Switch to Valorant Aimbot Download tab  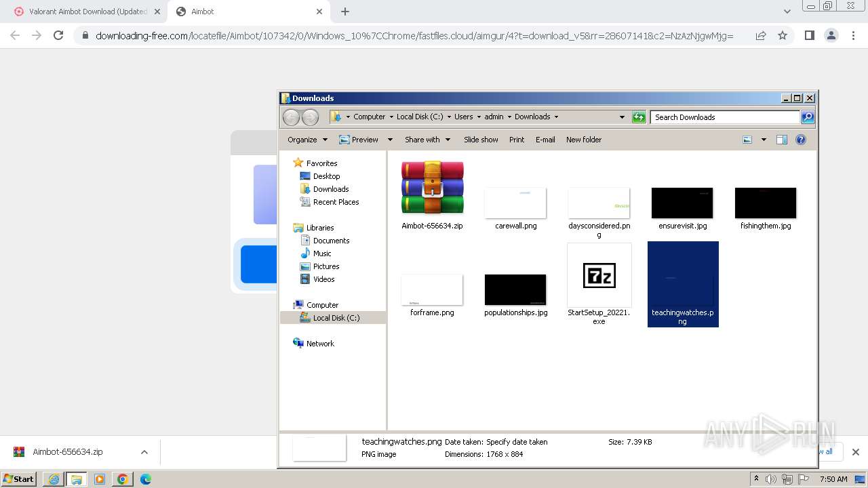85,12
